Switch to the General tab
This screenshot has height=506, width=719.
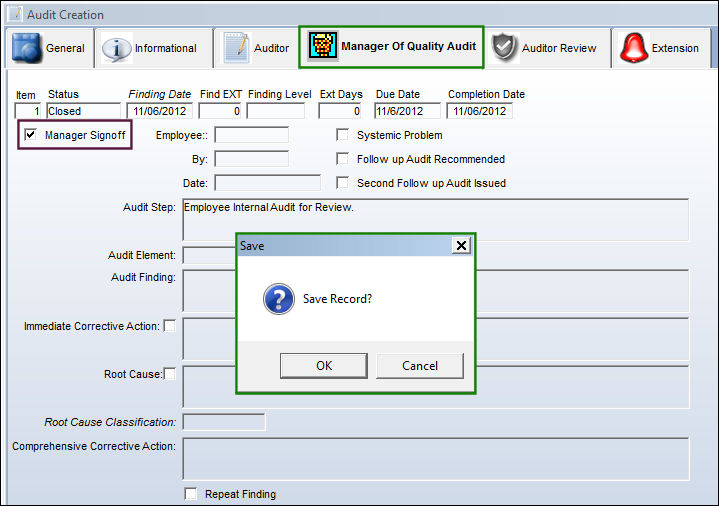coord(49,48)
